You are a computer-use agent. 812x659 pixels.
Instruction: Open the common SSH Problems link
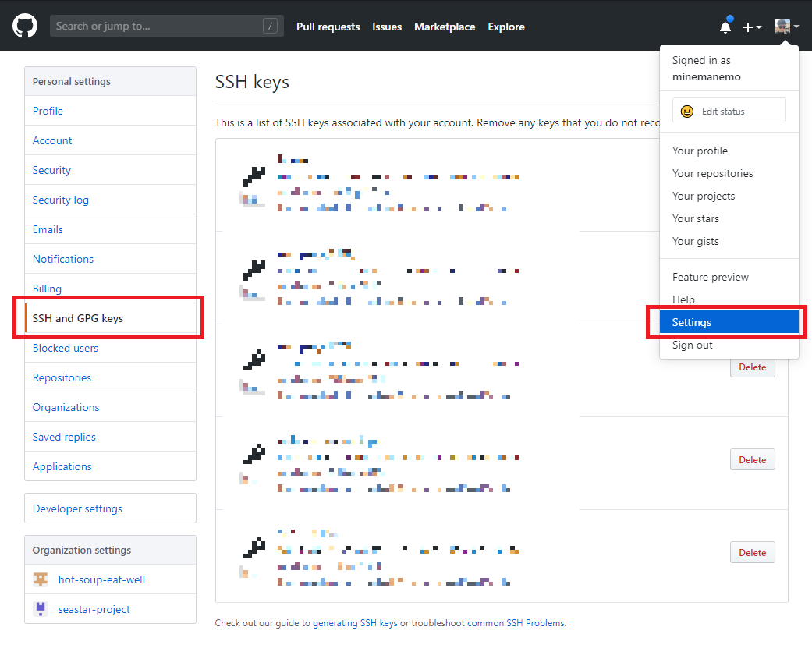click(x=516, y=623)
